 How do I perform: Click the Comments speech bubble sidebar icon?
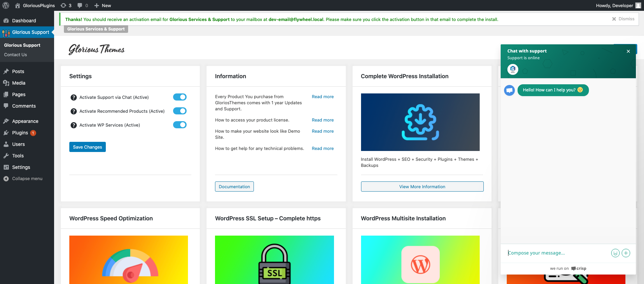(x=6, y=106)
